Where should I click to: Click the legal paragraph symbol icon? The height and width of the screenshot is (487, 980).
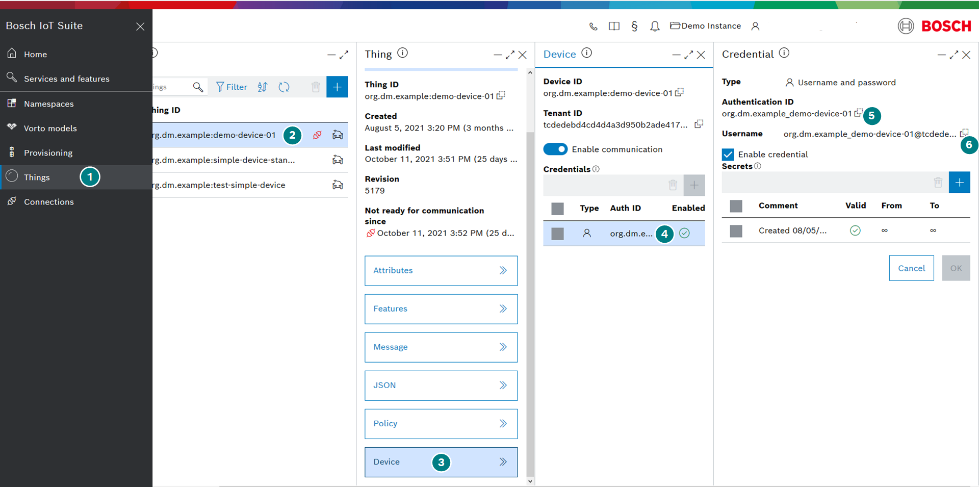point(634,26)
